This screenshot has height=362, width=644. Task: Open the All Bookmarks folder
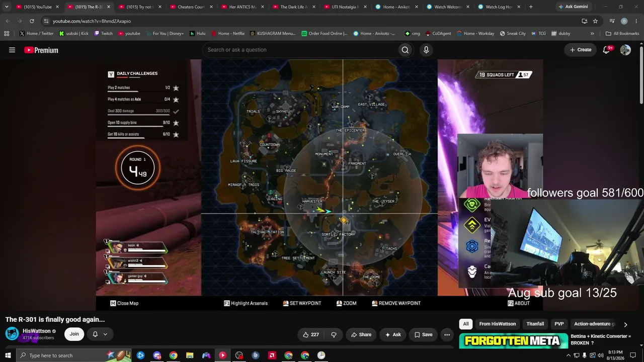(622, 34)
